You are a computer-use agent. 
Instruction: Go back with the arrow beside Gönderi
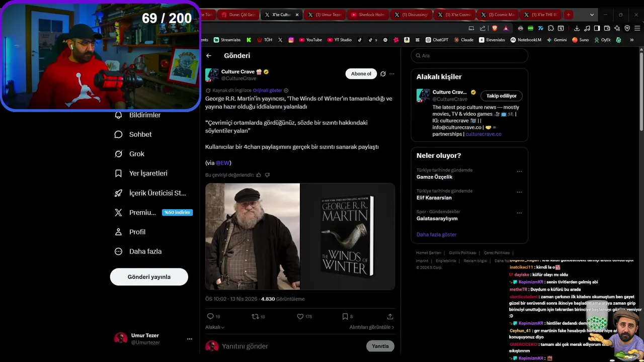coord(209,56)
